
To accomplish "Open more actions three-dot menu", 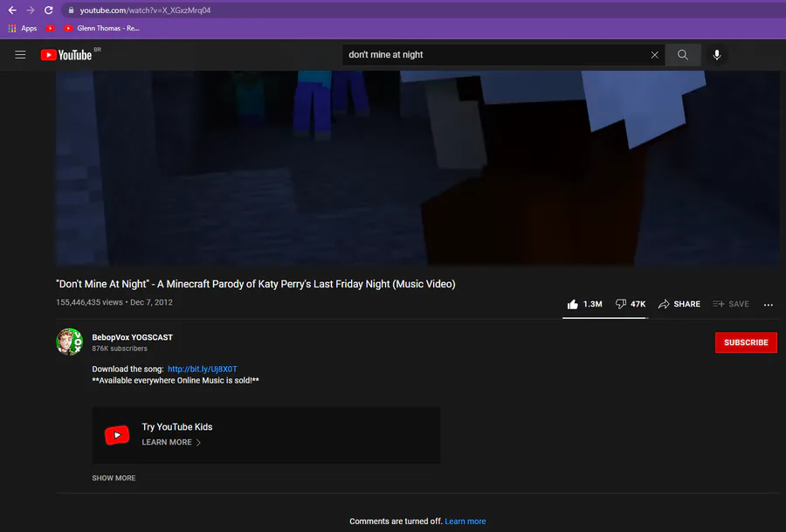I will point(768,304).
